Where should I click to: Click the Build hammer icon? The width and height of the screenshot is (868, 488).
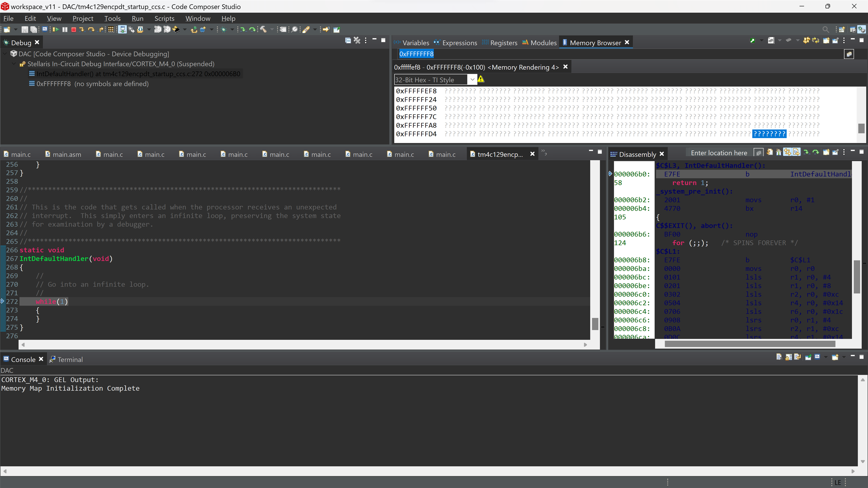coord(263,30)
